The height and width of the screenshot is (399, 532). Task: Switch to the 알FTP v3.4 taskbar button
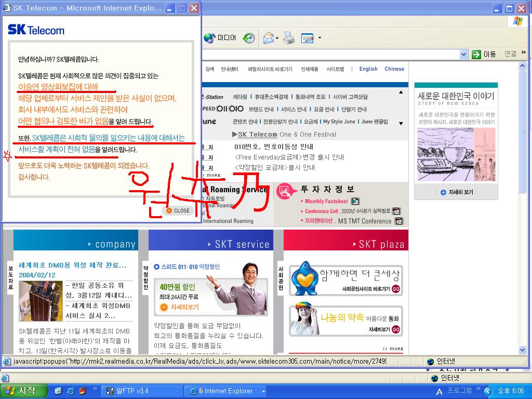[x=142, y=391]
